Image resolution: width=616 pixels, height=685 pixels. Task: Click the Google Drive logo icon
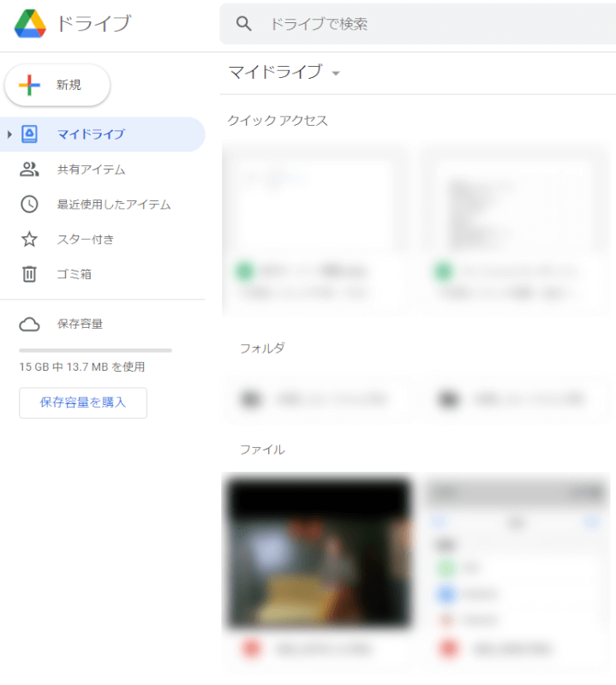coord(30,24)
